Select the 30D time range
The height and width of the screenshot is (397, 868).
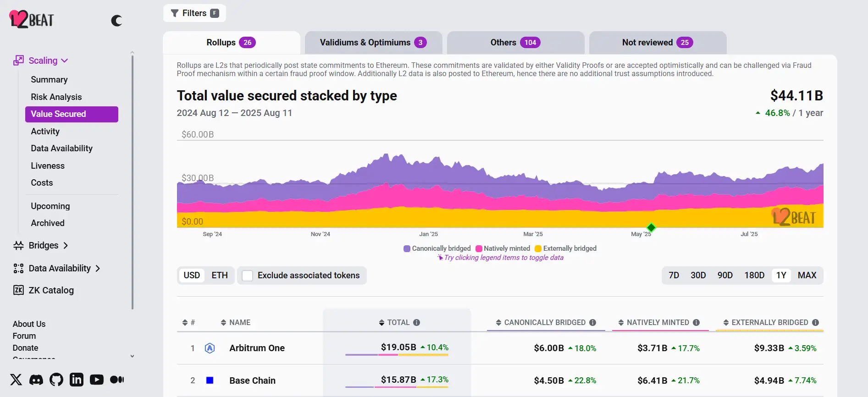[x=698, y=276]
